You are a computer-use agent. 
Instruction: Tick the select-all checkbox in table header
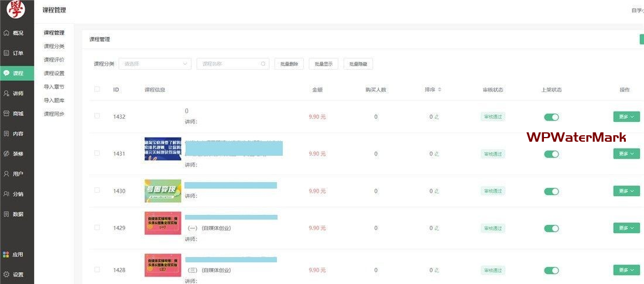[97, 90]
